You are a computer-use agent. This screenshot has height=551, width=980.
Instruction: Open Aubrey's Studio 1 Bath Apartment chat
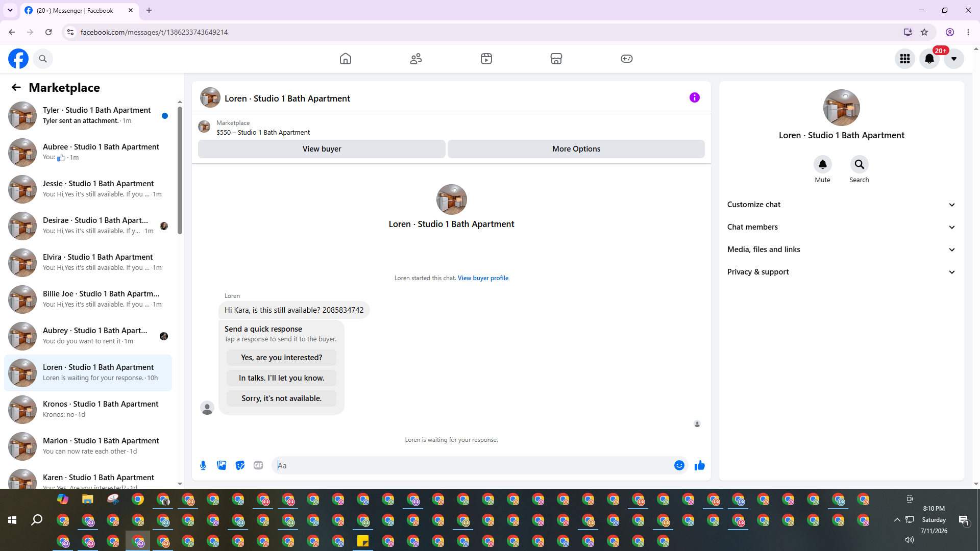pos(88,336)
